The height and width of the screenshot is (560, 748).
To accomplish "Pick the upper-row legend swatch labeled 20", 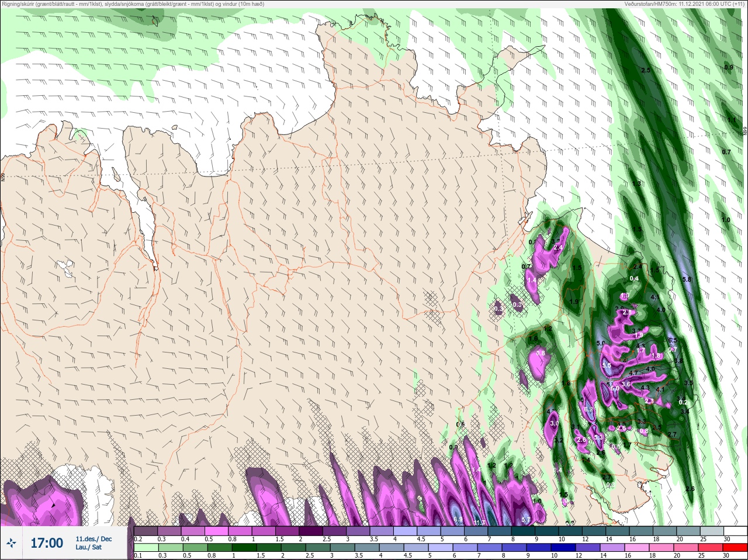I will (688, 531).
